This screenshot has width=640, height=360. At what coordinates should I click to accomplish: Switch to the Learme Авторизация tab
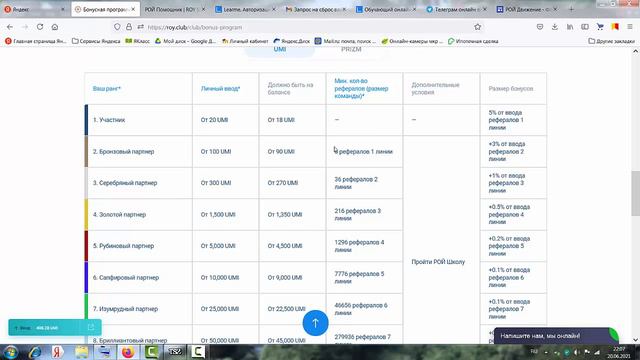point(245,9)
